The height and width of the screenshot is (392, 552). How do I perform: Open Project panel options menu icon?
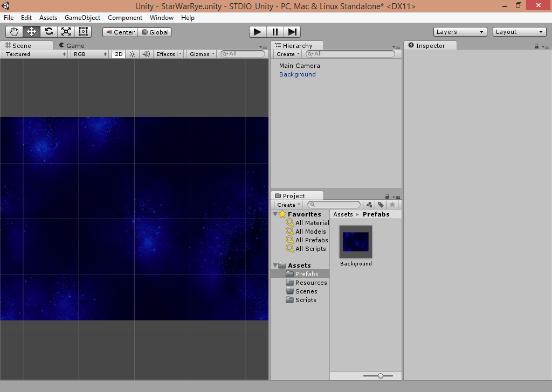pos(396,197)
